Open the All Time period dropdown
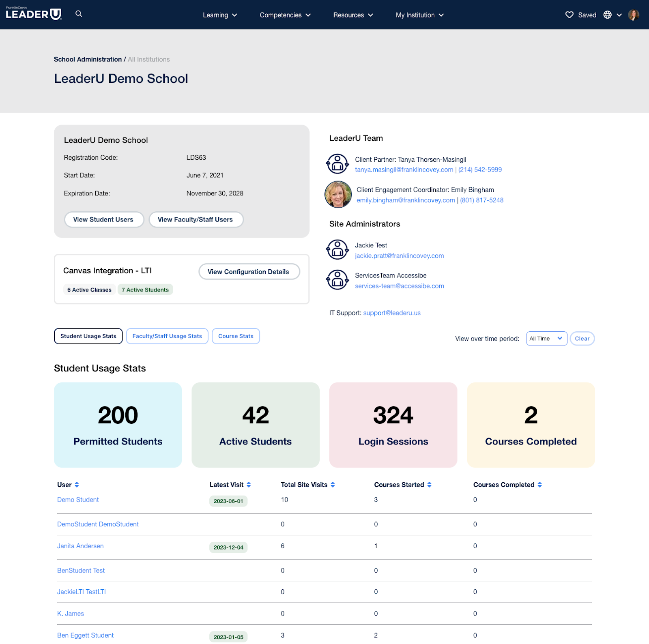This screenshot has width=649, height=644. coord(546,339)
